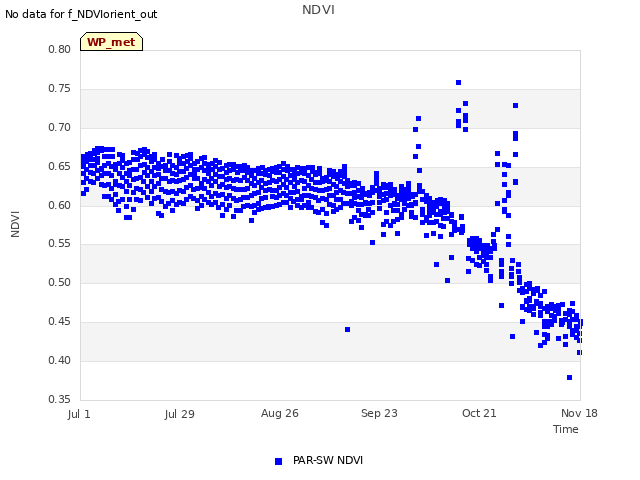Click the 0.55 y-axis value
The height and width of the screenshot is (480, 640).
click(60, 244)
